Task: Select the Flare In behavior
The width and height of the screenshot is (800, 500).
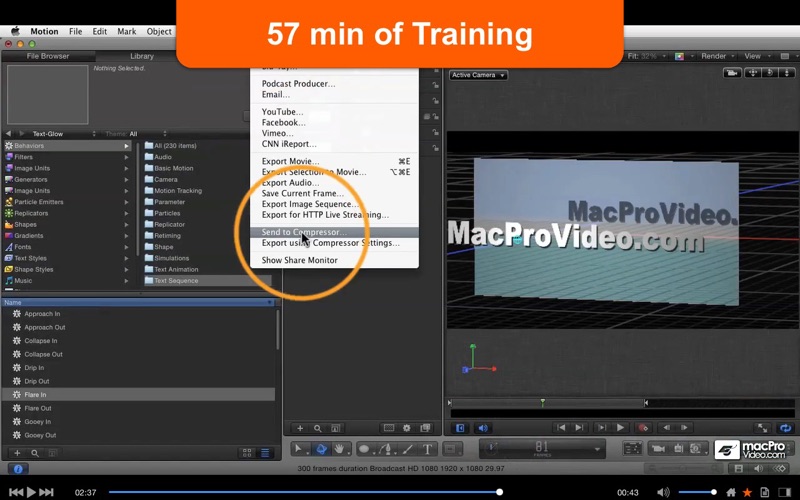Action: click(x=139, y=394)
